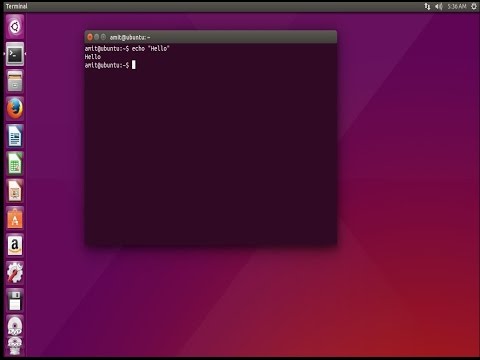Select the Terminal icon in the launcher
This screenshot has height=360, width=480.
(x=15, y=54)
